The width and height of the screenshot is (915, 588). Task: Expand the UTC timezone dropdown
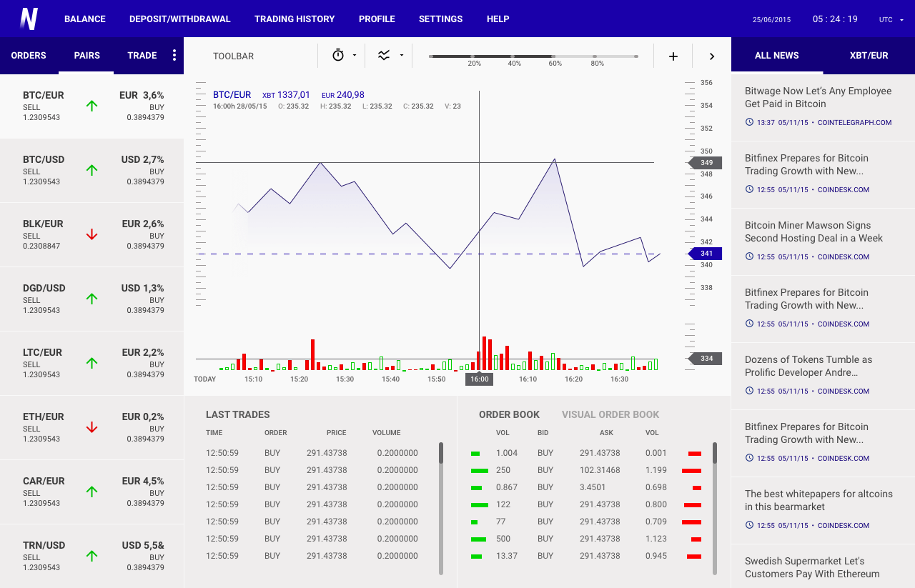pyautogui.click(x=901, y=20)
